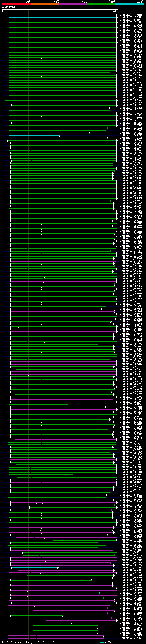Click the UniRef100_A2R095 label
Viewport: 146px width, 644px height.
click(x=131, y=211)
